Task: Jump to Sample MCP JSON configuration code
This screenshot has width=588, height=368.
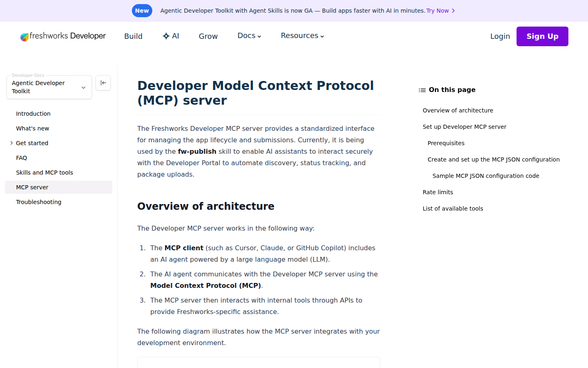Action: [x=486, y=176]
